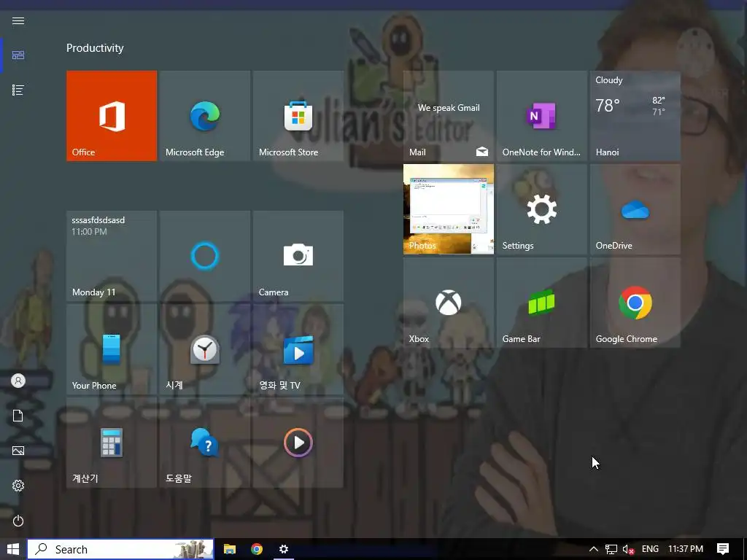The width and height of the screenshot is (747, 560).
Task: Open network status tray icon
Action: (x=611, y=549)
